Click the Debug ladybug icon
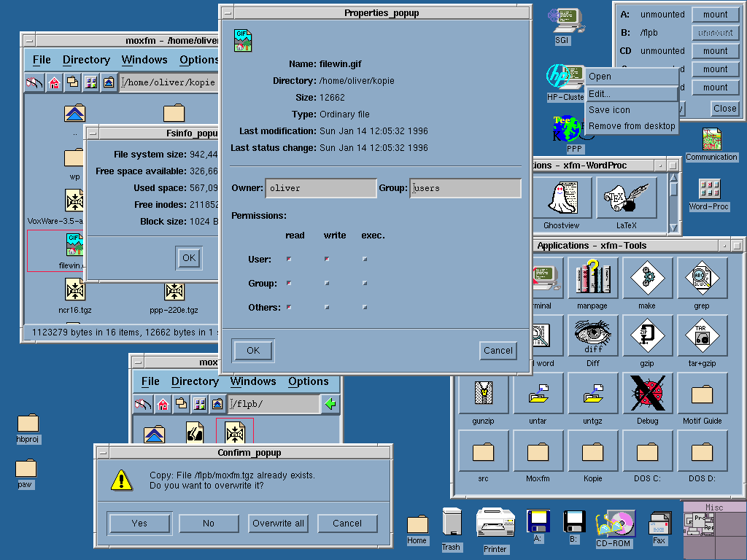The width and height of the screenshot is (747, 560). point(648,394)
